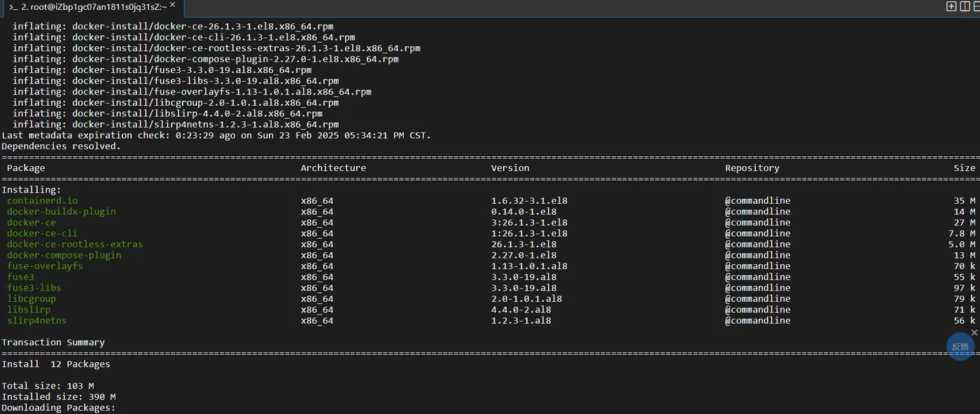Close the root@iZbp1gc07an1811s0jq31sZ terminal tab
Image resolution: width=980 pixels, height=414 pixels.
click(173, 6)
